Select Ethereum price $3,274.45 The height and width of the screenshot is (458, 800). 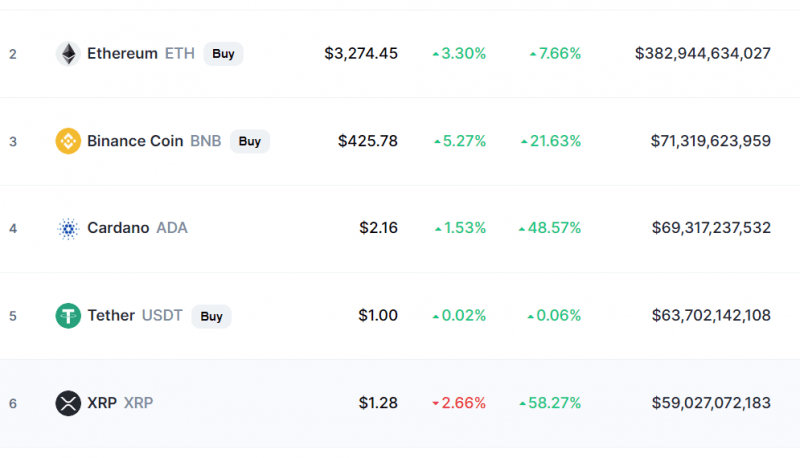(361, 54)
